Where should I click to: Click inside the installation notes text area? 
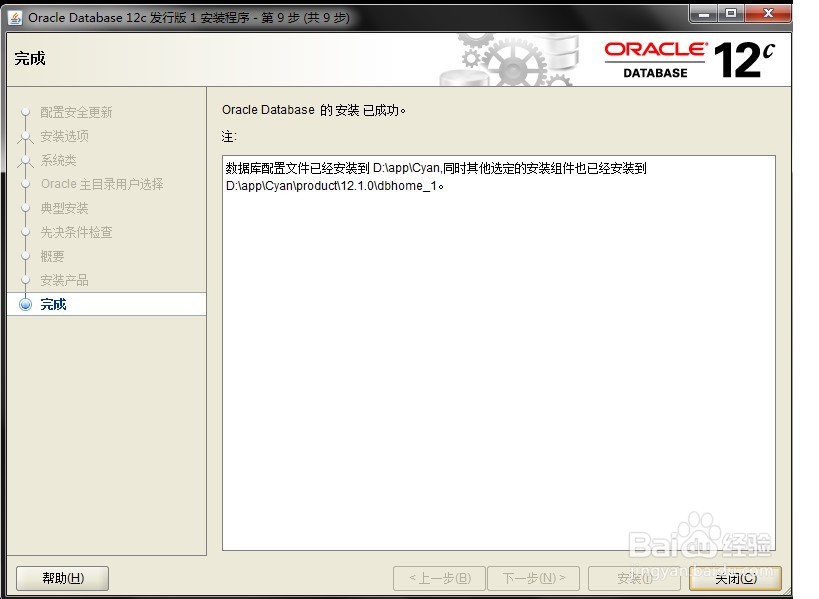point(499,353)
